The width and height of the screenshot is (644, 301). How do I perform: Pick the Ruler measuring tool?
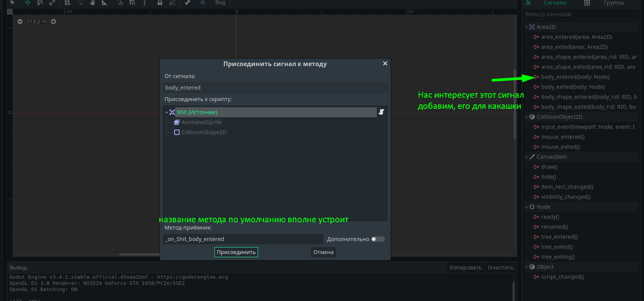[x=105, y=3]
